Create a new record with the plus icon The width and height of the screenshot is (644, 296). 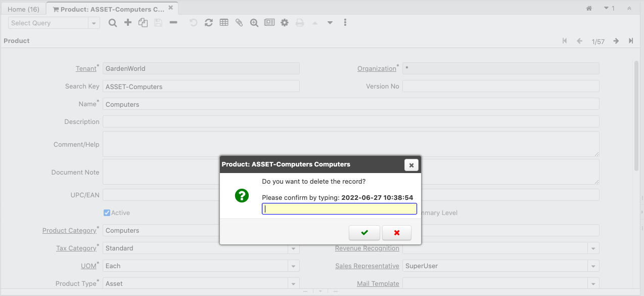pos(127,22)
